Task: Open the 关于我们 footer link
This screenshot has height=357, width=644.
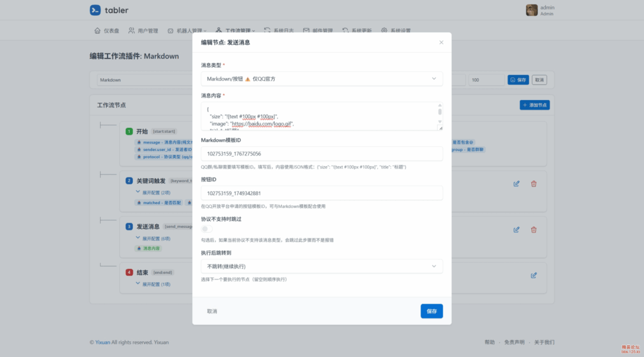Action: click(x=544, y=342)
